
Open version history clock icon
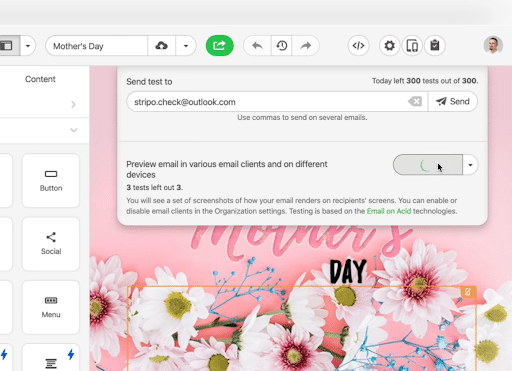pos(281,45)
